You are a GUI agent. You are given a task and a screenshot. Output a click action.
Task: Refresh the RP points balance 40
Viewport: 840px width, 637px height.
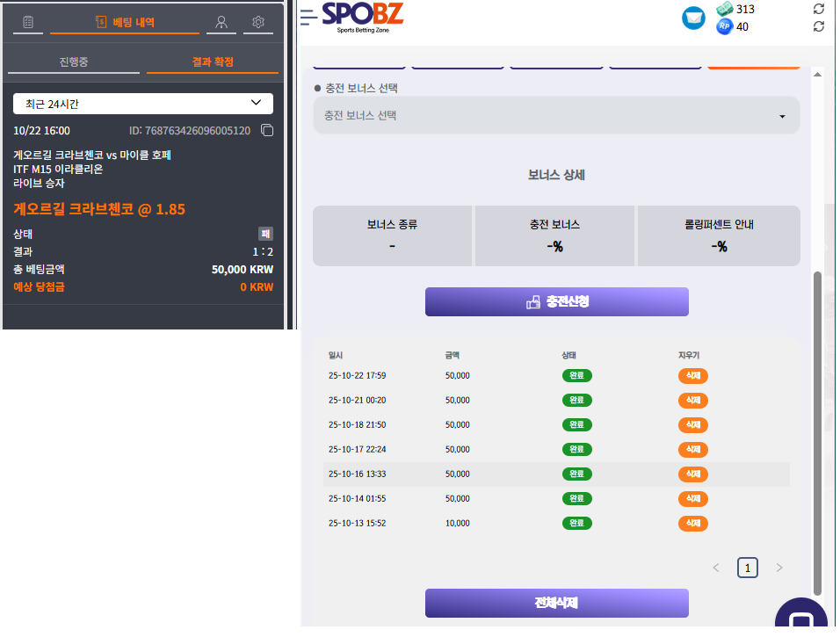tap(819, 27)
